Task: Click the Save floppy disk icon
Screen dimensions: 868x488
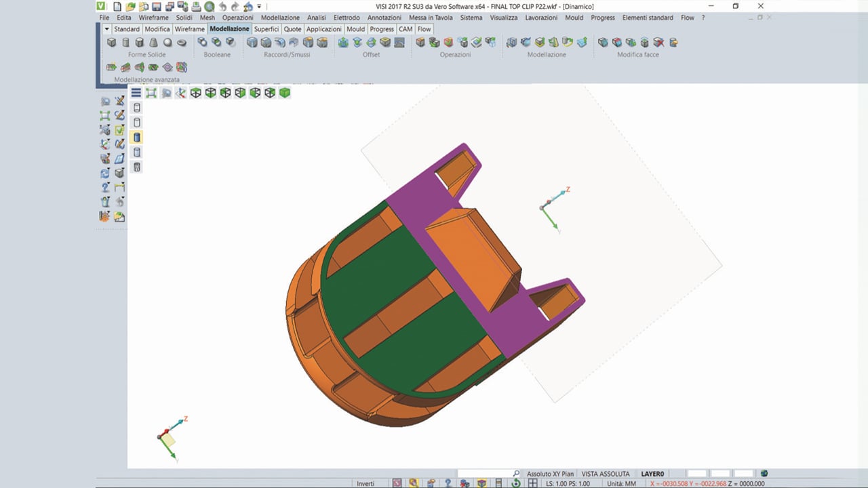Action: pos(156,6)
